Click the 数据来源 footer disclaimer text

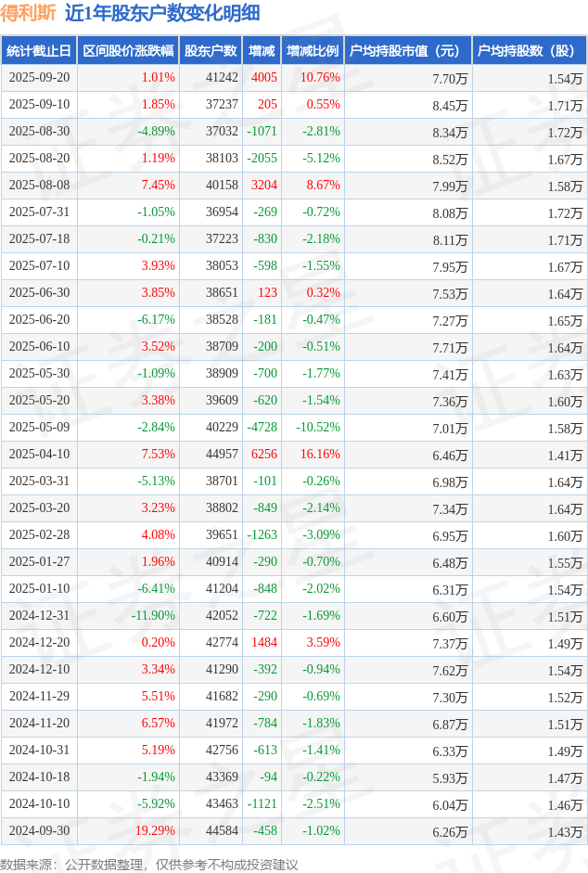click(x=149, y=864)
